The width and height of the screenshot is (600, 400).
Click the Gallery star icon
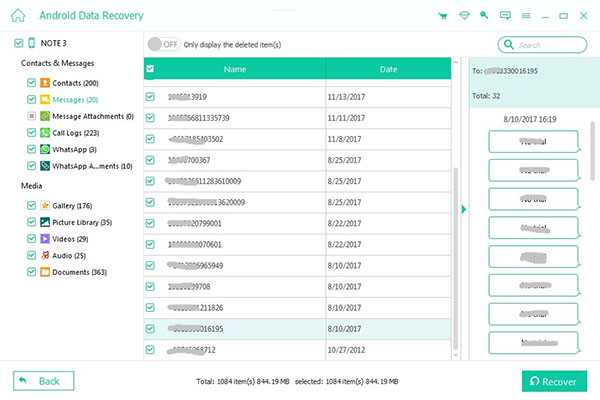coord(45,206)
